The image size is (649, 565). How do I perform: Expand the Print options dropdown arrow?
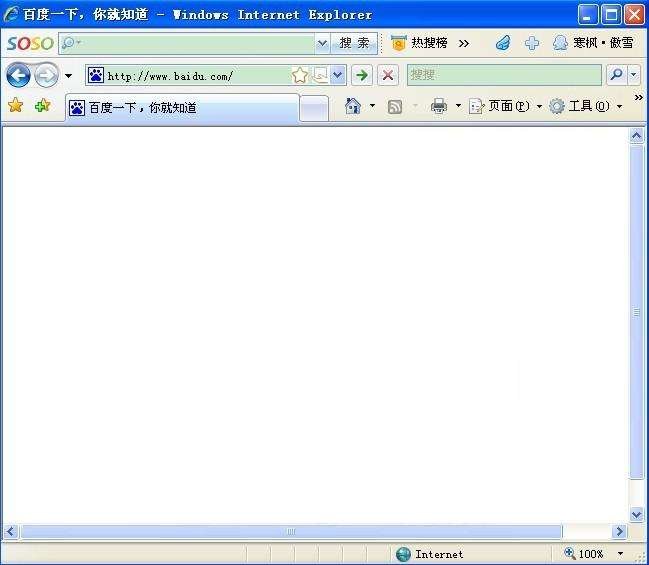pyautogui.click(x=458, y=106)
